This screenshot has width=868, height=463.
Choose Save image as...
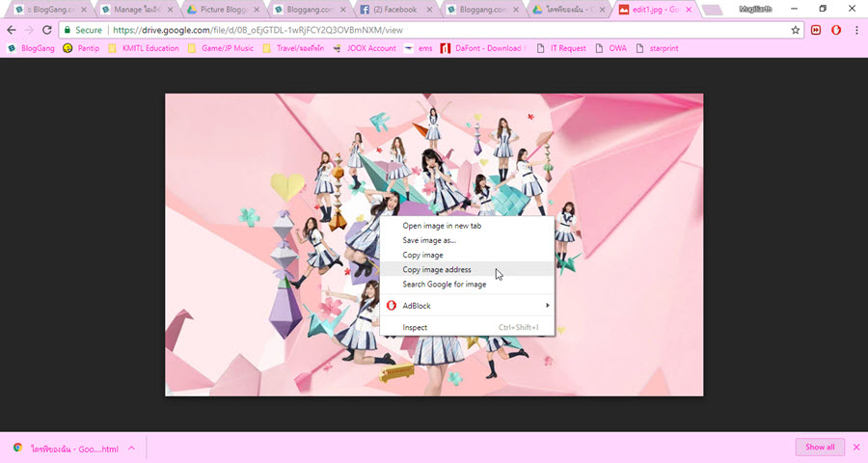pyautogui.click(x=467, y=240)
